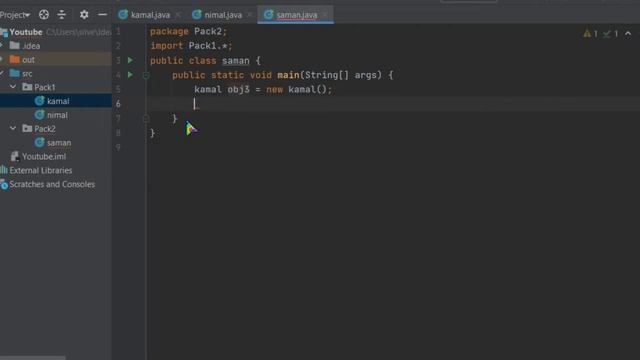This screenshot has height=360, width=640.
Task: Click the previous highlighted error arrow
Action: [628, 33]
